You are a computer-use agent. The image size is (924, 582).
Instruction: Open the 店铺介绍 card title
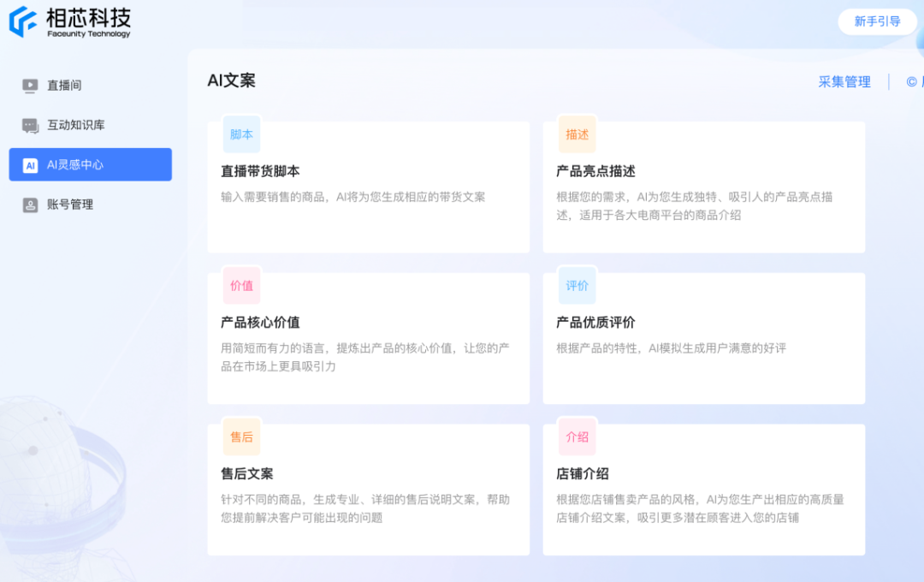[583, 474]
